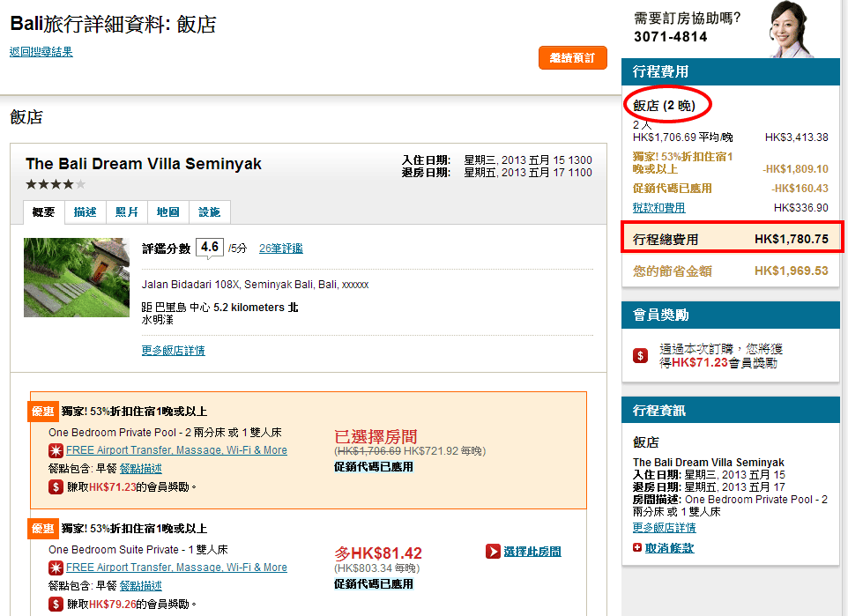Choose the suite via the 選擇此房間 link
The width and height of the screenshot is (848, 616).
[x=532, y=552]
